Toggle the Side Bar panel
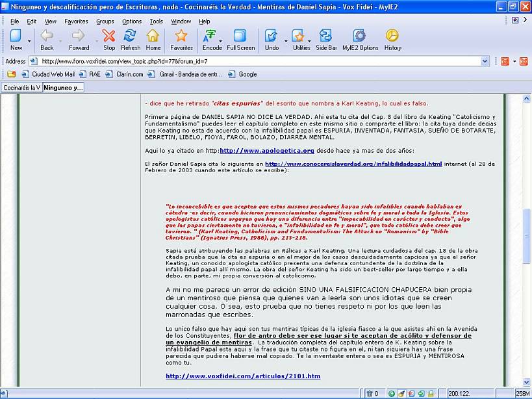 click(x=326, y=39)
